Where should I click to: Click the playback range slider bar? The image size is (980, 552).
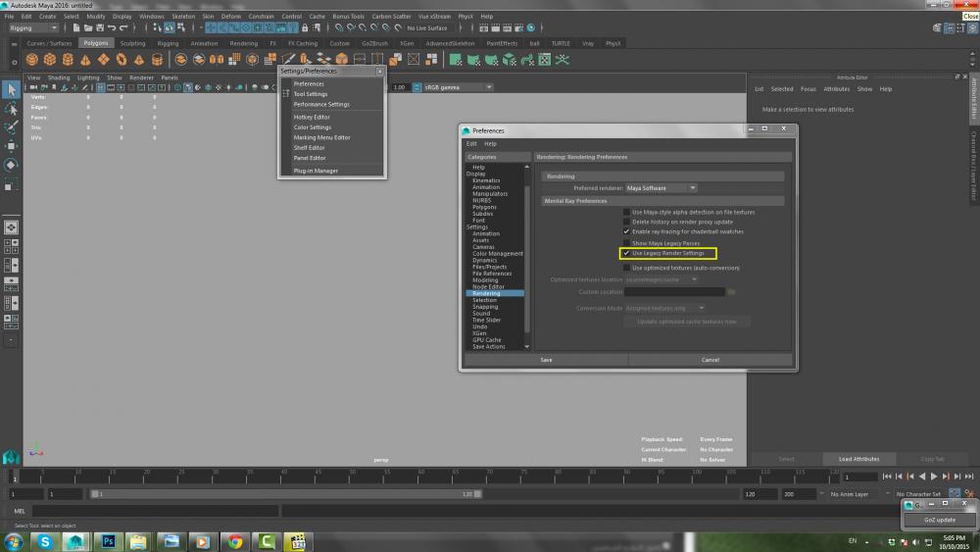click(x=284, y=494)
